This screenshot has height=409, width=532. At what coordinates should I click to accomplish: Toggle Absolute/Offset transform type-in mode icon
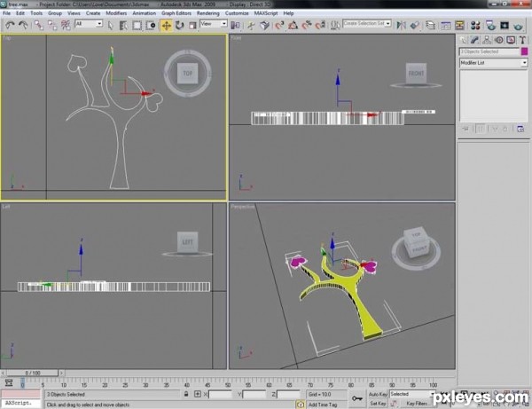pos(198,394)
